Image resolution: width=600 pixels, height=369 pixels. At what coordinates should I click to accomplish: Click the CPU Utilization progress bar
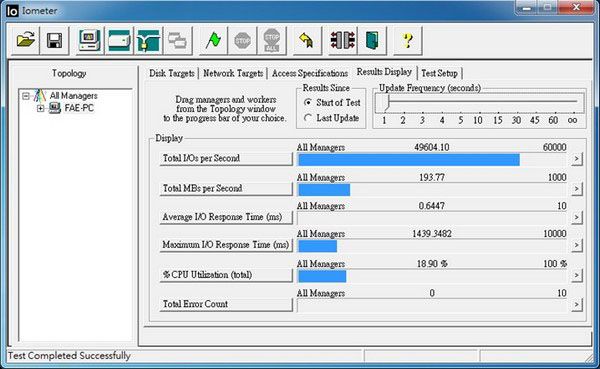coord(432,276)
